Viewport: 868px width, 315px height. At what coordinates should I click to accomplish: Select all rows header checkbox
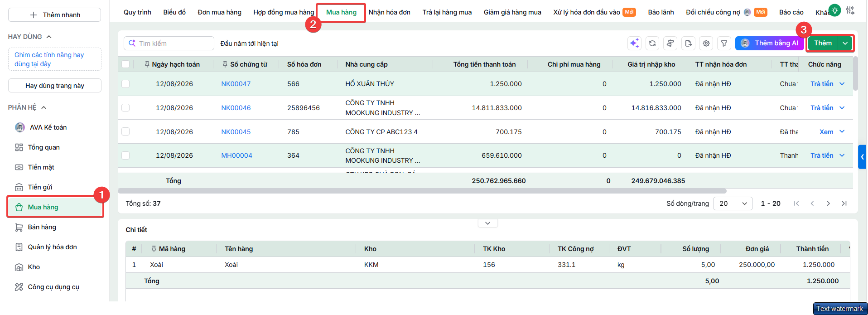[x=125, y=64]
